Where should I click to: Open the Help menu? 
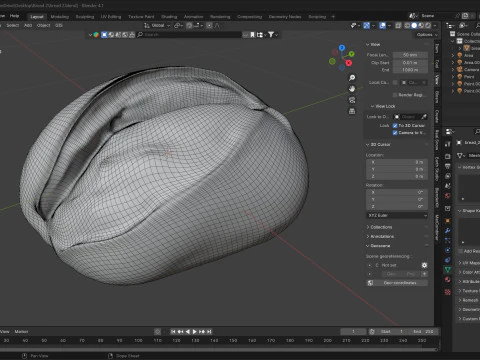14,16
